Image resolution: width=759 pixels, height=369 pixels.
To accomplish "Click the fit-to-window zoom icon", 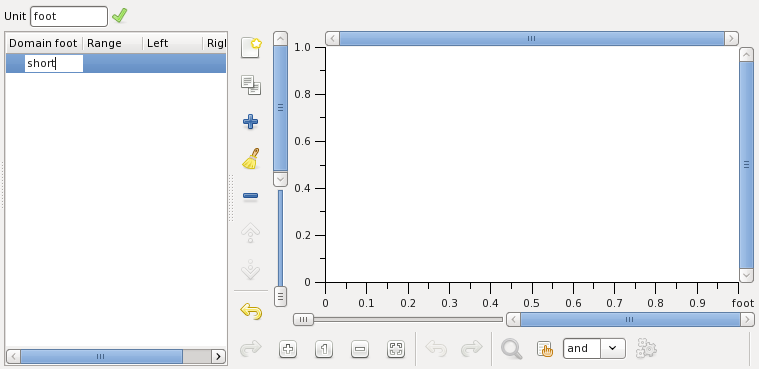I will tap(396, 349).
